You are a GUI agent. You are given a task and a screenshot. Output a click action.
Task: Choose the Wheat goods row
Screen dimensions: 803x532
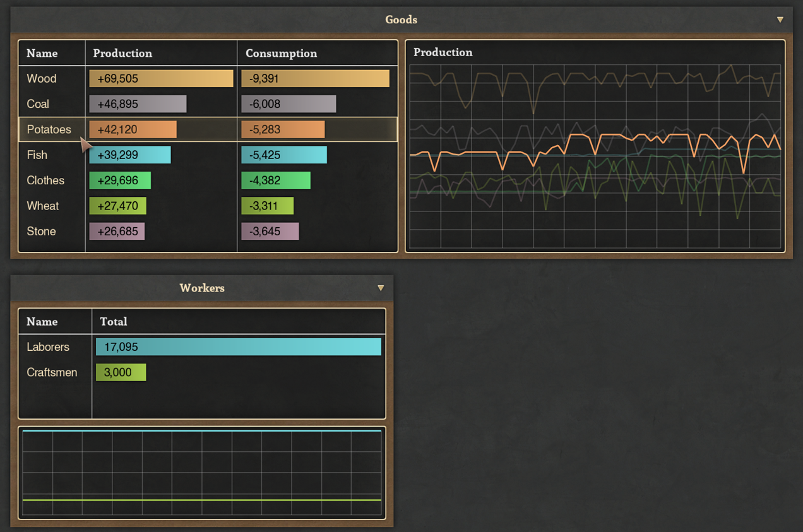[x=43, y=206]
